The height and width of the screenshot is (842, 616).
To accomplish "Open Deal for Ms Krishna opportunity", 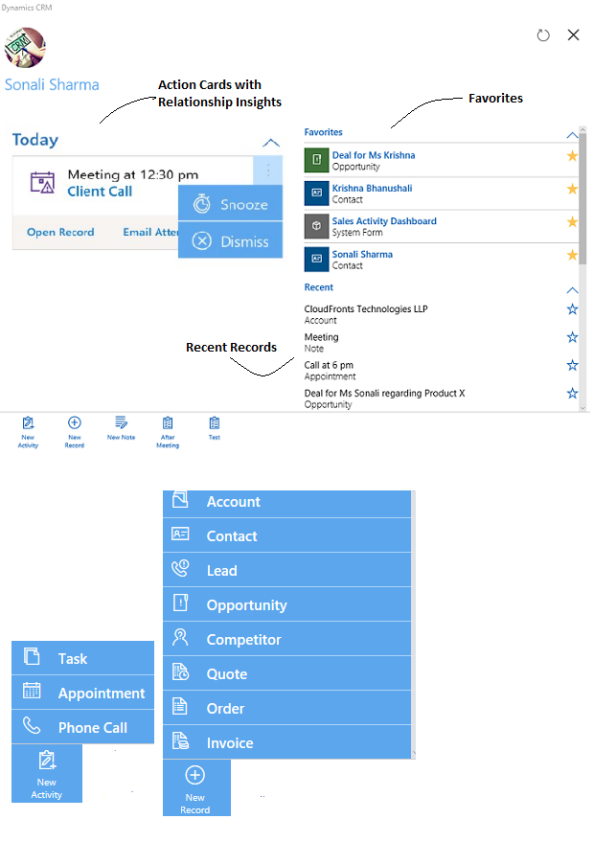I will 374,155.
